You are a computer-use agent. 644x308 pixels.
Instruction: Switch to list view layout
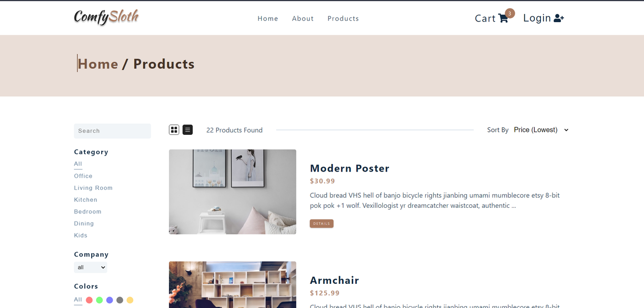pos(188,130)
